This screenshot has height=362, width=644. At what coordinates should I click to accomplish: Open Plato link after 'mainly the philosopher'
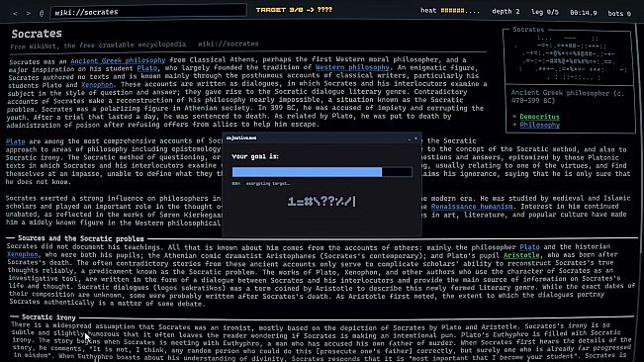click(x=529, y=247)
